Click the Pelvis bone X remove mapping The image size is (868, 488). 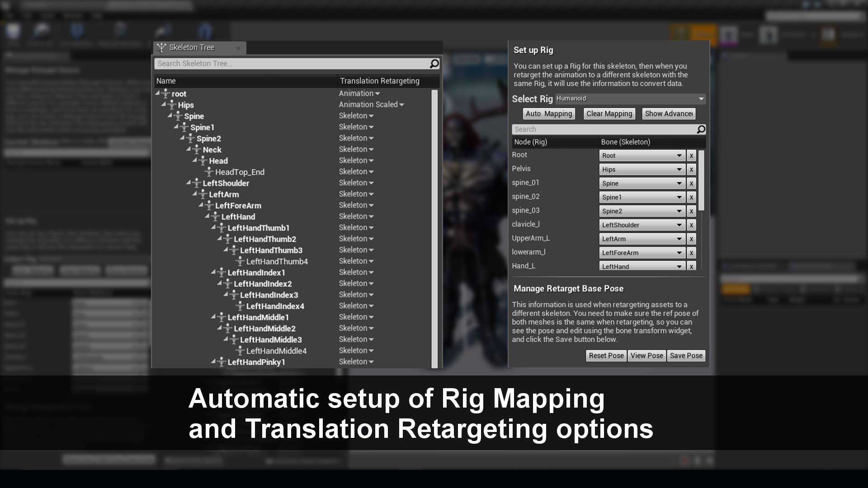point(691,169)
